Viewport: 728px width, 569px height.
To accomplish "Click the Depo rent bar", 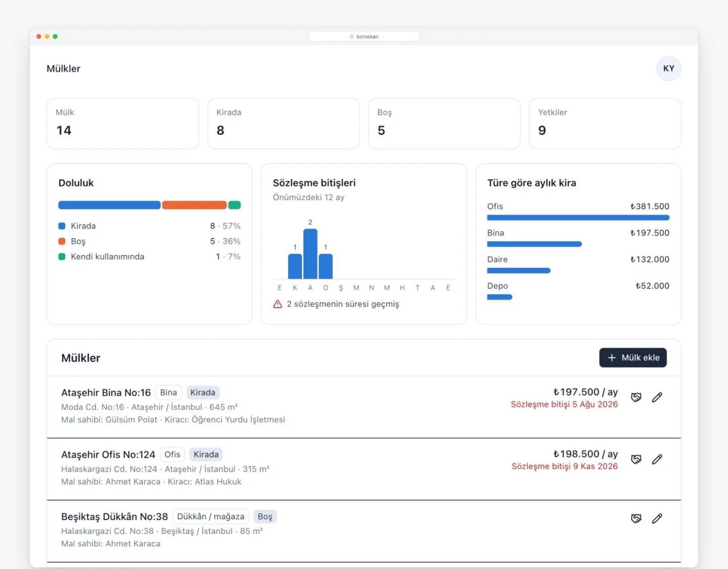I will (x=499, y=297).
